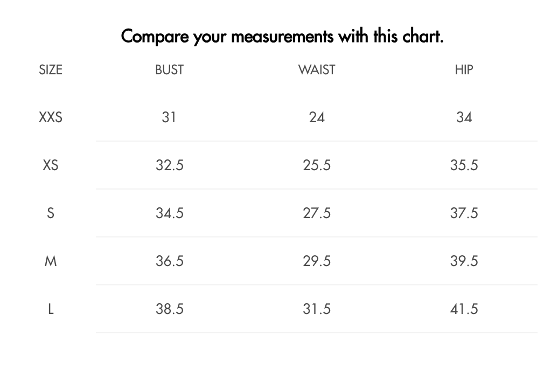
Task: Select the XXS size row label
Action: point(51,117)
